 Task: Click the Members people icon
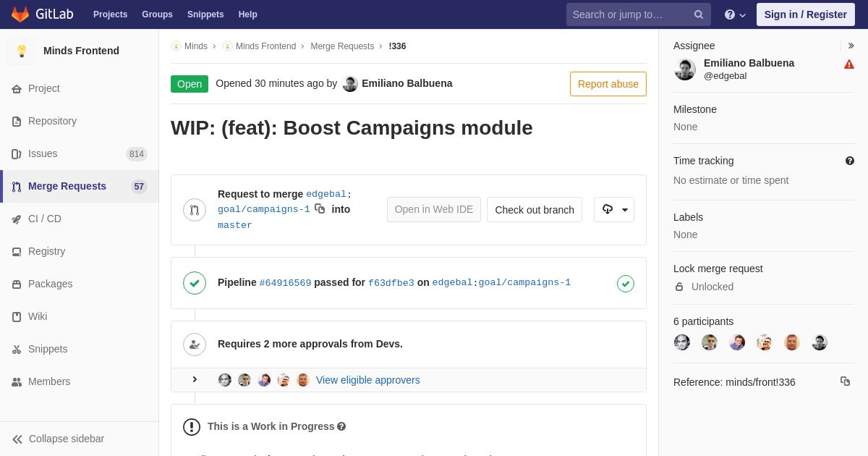coord(17,382)
